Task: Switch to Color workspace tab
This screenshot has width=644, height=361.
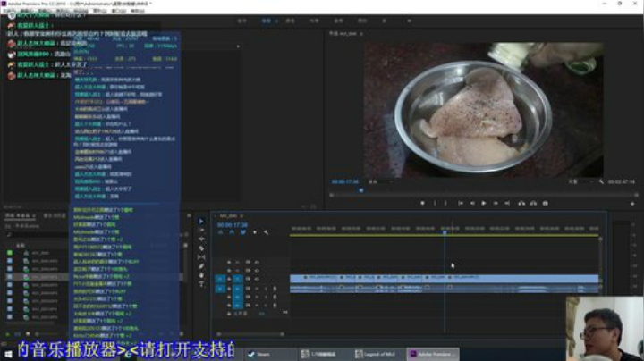Action: point(291,21)
